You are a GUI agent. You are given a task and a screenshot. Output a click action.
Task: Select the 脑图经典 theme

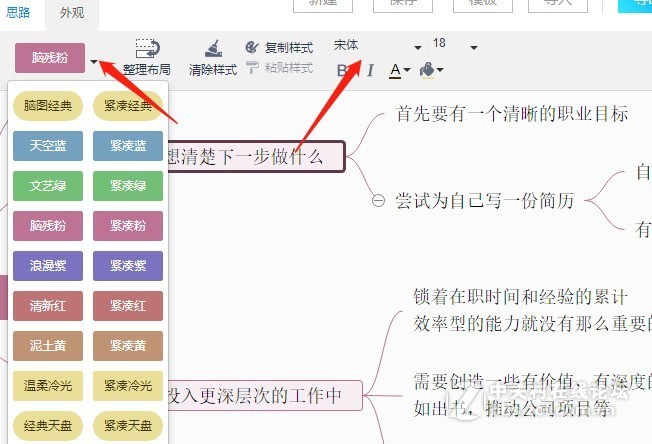coord(48,106)
